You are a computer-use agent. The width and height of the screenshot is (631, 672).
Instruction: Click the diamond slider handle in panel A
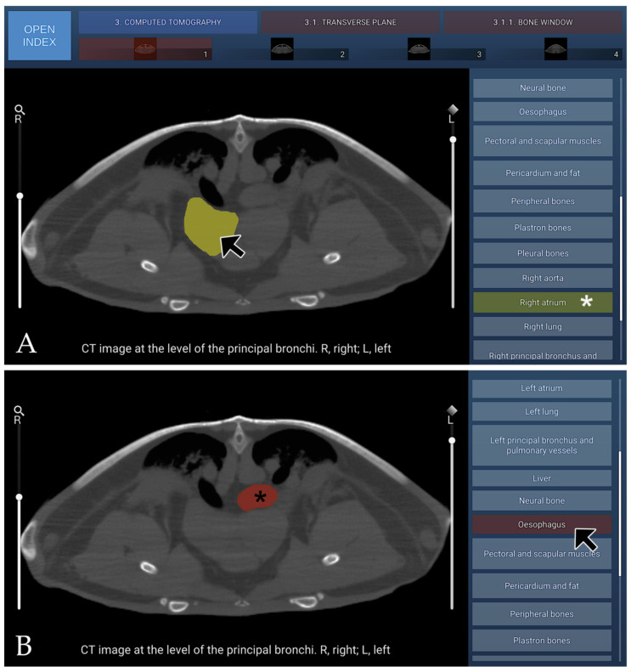453,139
